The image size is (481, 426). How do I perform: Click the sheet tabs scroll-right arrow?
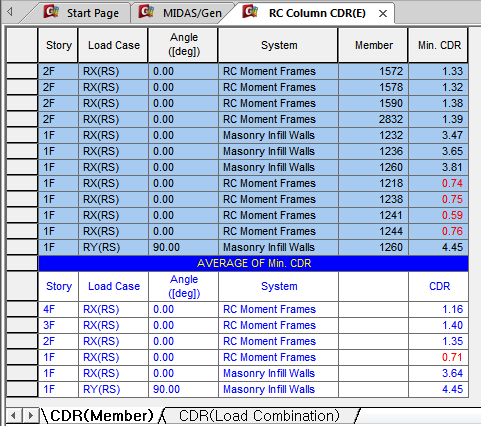coord(31,416)
